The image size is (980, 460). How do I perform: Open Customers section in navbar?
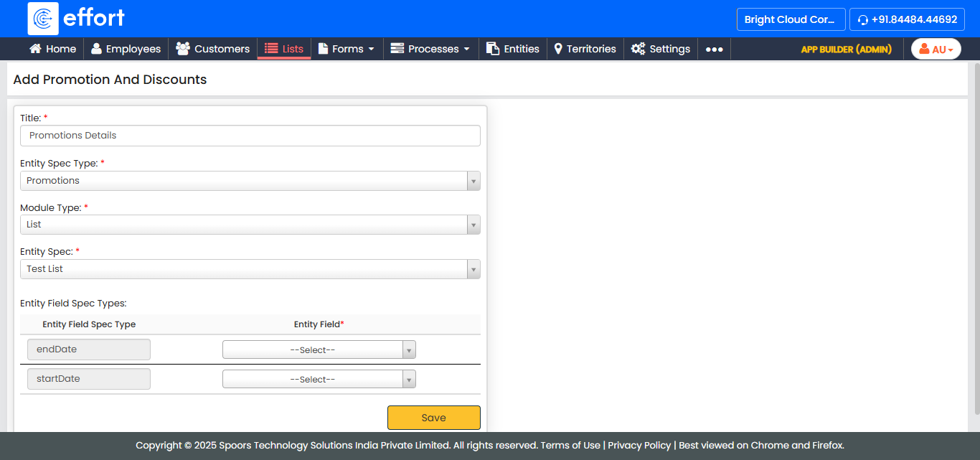(213, 49)
